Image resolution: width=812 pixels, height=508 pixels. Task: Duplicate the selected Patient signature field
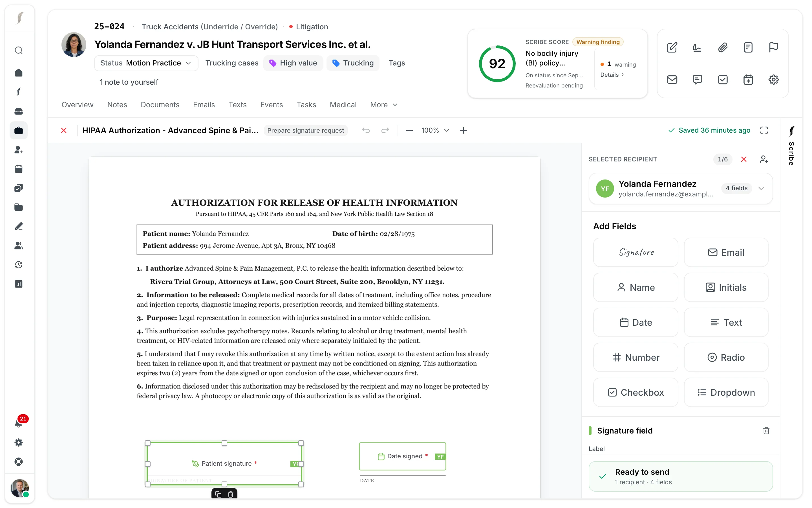[x=218, y=494]
